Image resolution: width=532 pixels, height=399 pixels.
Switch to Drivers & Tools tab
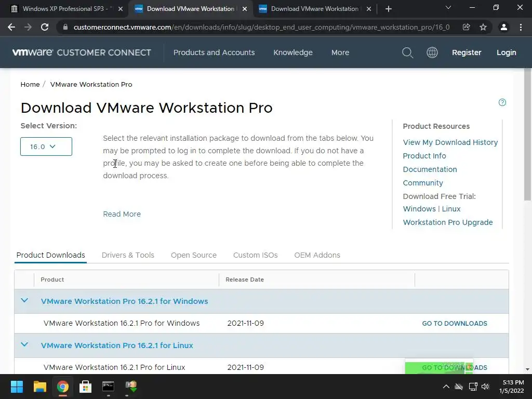128,255
